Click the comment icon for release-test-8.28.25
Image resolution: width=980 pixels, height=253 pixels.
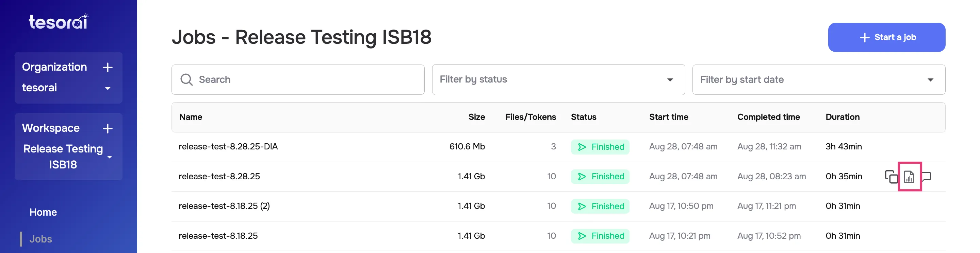click(x=927, y=176)
